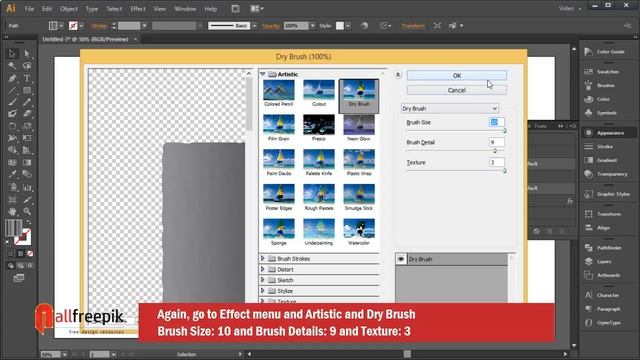The image size is (640, 360).
Task: Open the Layers panel
Action: (x=598, y=262)
